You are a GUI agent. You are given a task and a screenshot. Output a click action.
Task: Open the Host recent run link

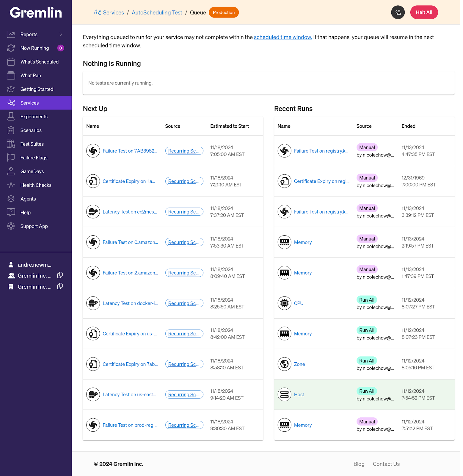point(299,395)
